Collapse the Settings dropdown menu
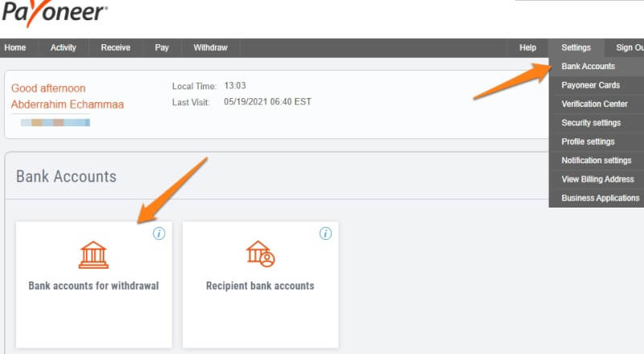This screenshot has width=644, height=354. [x=576, y=47]
